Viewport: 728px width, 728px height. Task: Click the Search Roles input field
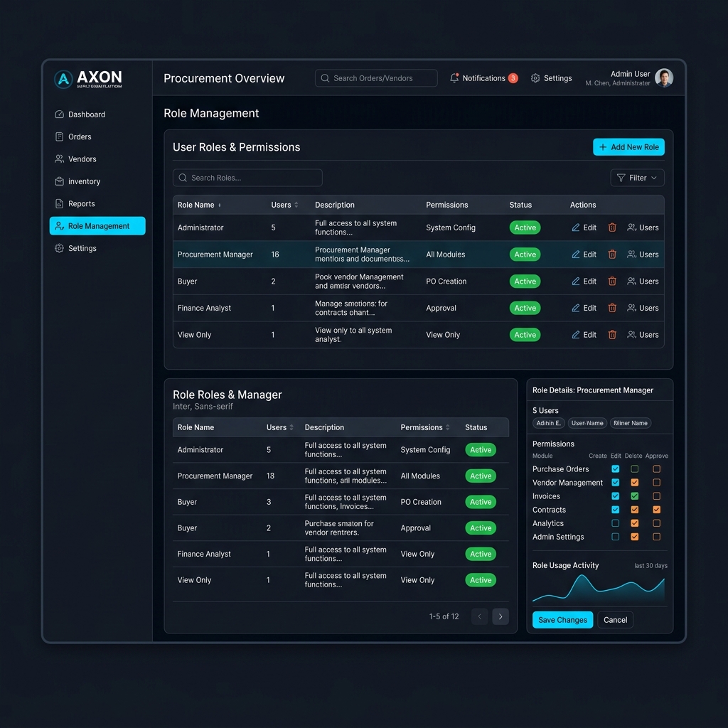click(247, 178)
